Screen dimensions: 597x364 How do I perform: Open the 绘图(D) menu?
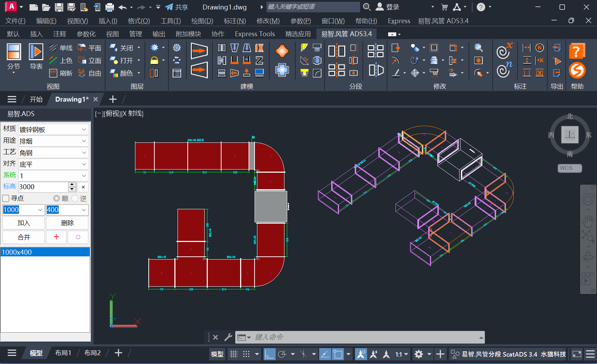pyautogui.click(x=202, y=21)
